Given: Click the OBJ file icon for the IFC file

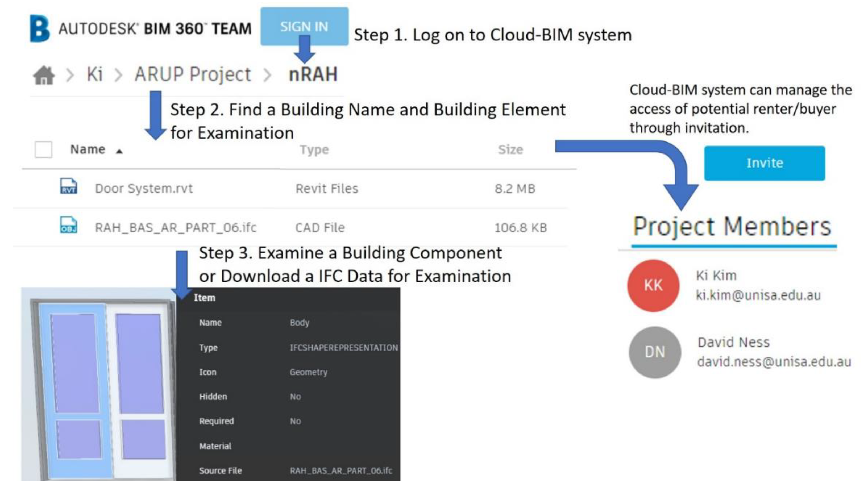Looking at the screenshot, I should pos(69,225).
